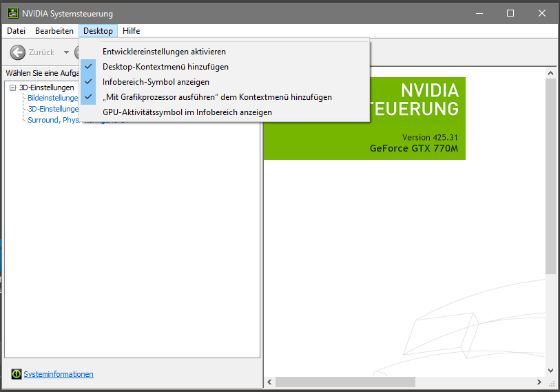Toggle Mit Grafikprozessor ausführen context menu option
Viewport: 560px width, 392px height.
coord(225,97)
